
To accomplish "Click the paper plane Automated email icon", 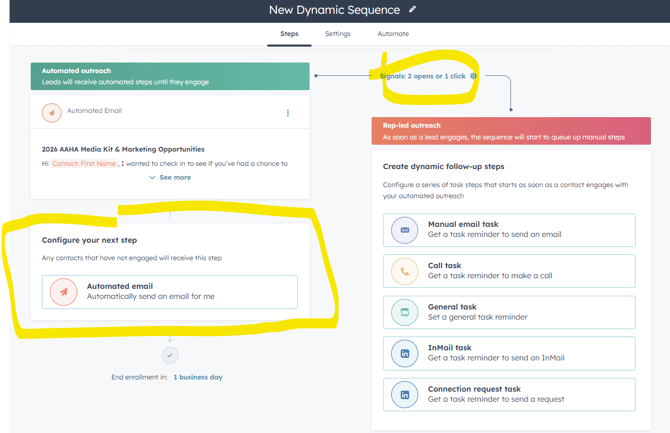I will tap(63, 291).
